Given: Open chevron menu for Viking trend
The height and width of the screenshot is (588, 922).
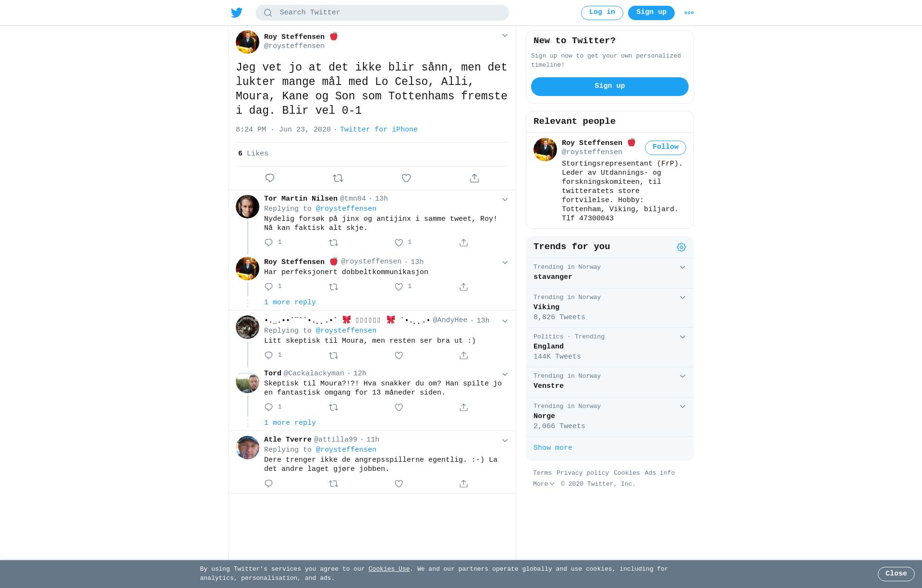Looking at the screenshot, I should click(x=682, y=298).
